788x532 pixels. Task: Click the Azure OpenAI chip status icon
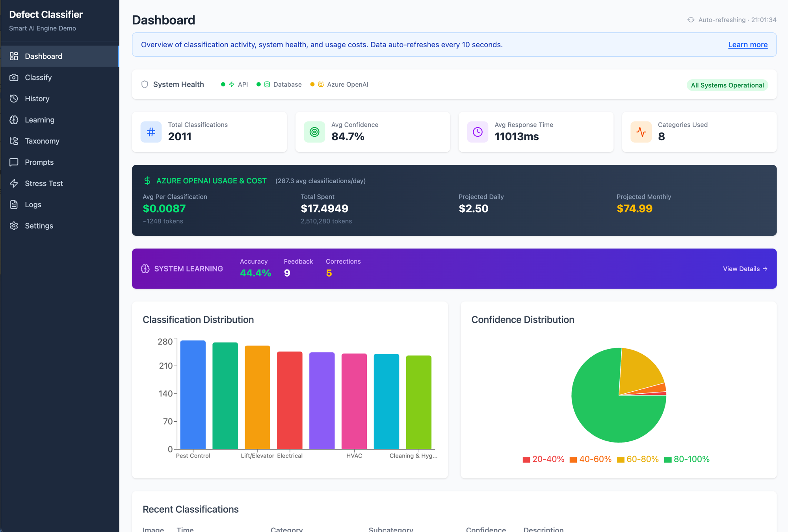point(321,84)
